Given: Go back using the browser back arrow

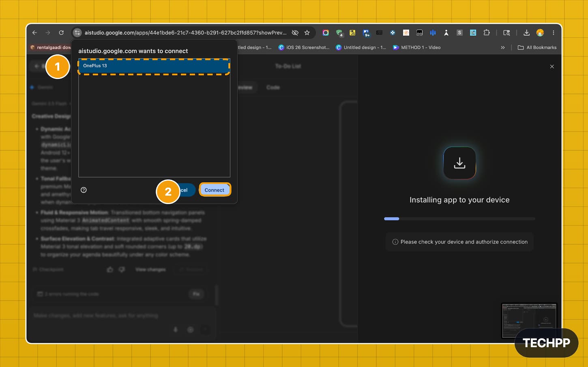Looking at the screenshot, I should point(35,33).
